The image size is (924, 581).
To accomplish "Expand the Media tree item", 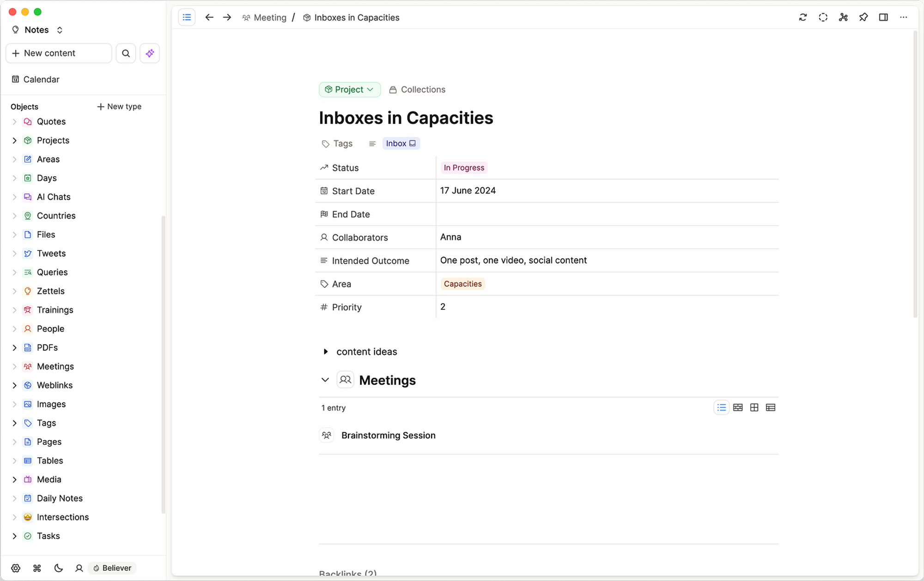I will 14,479.
